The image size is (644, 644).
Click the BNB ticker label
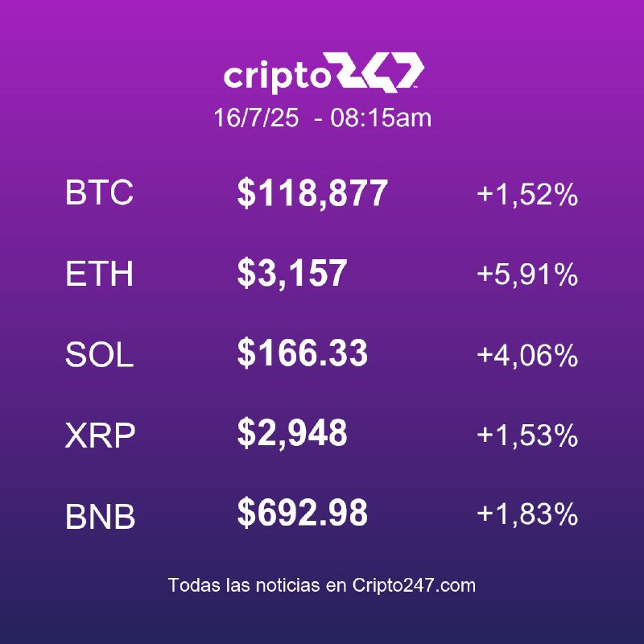coord(100,516)
